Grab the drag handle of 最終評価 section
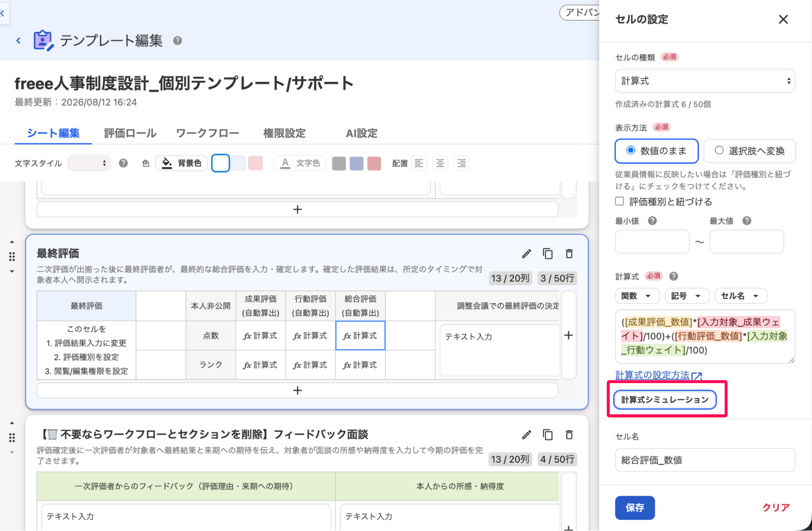The width and height of the screenshot is (812, 531). coord(12,257)
